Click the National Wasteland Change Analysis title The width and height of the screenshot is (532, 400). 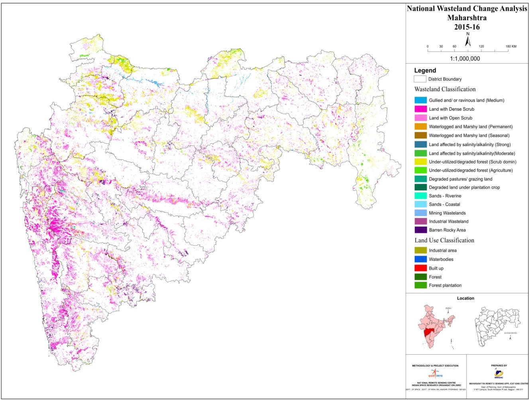(x=467, y=9)
